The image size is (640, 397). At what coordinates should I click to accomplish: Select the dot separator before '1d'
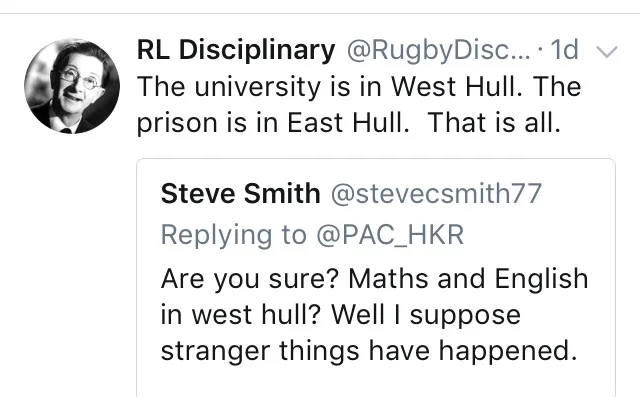click(541, 51)
